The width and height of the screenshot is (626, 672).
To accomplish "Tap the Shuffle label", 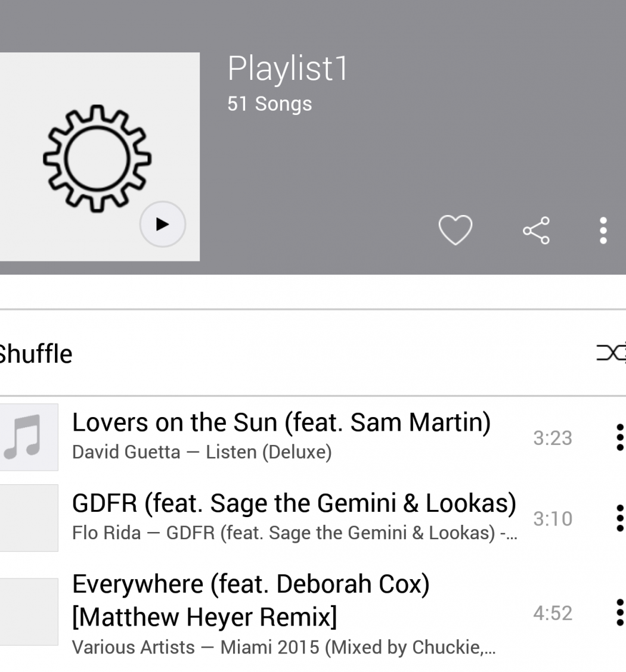I will (36, 354).
